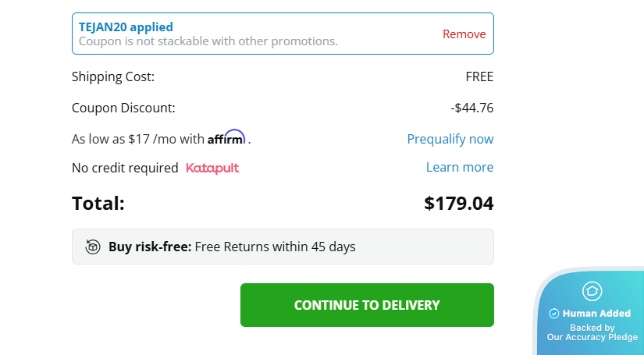Click the As low as $17/mo text
This screenshot has height=355, width=644.
click(x=138, y=139)
